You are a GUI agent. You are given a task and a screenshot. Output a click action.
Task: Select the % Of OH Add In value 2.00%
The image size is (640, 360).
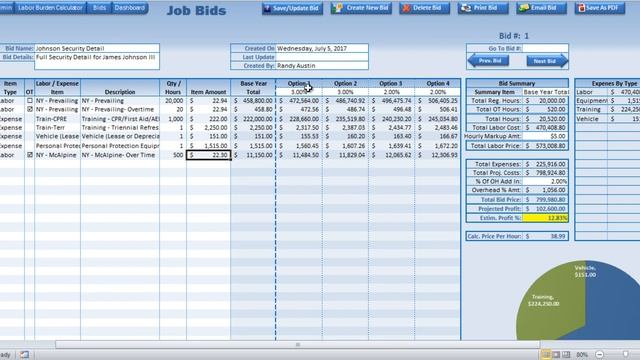pyautogui.click(x=545, y=181)
